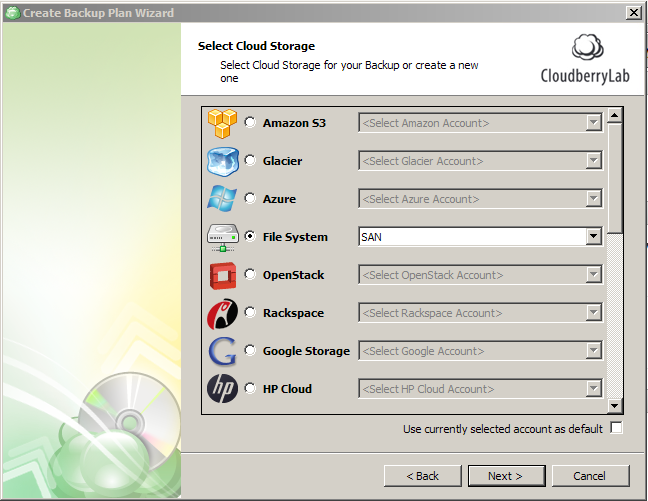Click the Amazon S3 label

pos(294,123)
